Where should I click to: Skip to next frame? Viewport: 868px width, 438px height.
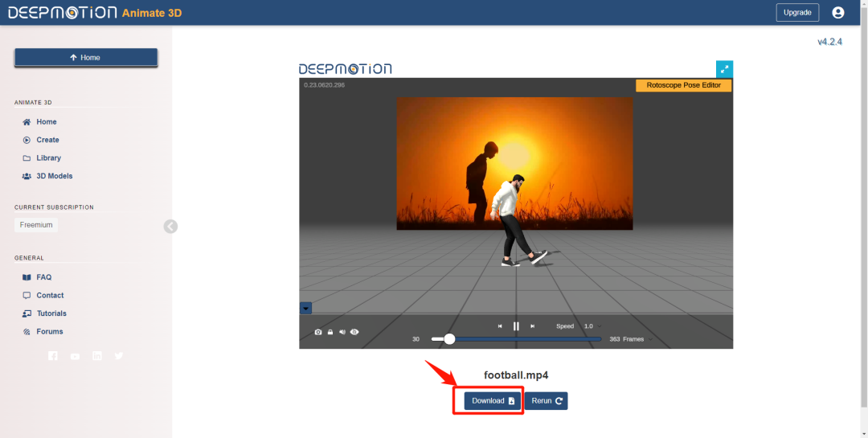(533, 326)
